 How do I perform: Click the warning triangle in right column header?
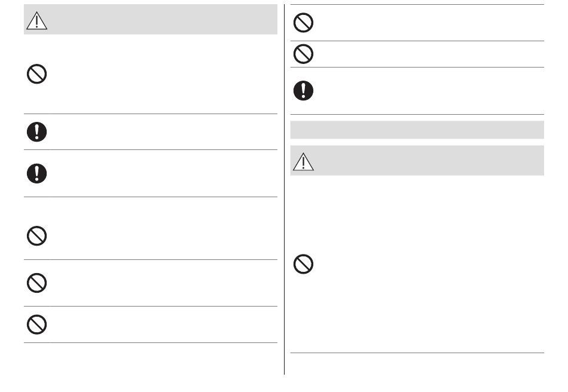303,161
